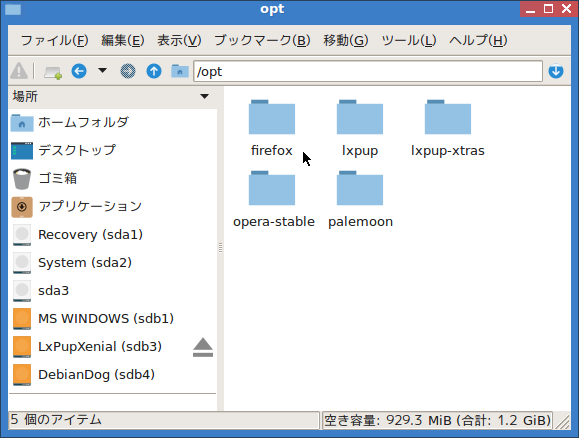Go back using the left arrow button
The height and width of the screenshot is (438, 579).
[79, 71]
